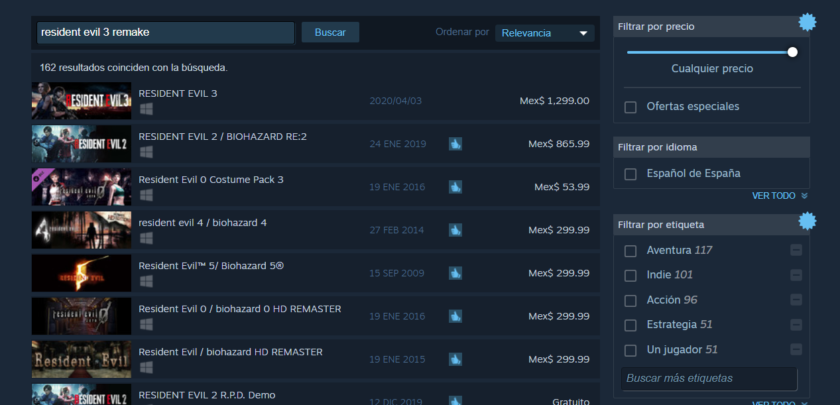Click the Windows icon under Resident Evil 0 HD REMASTER
The height and width of the screenshot is (405, 840).
coord(146,325)
